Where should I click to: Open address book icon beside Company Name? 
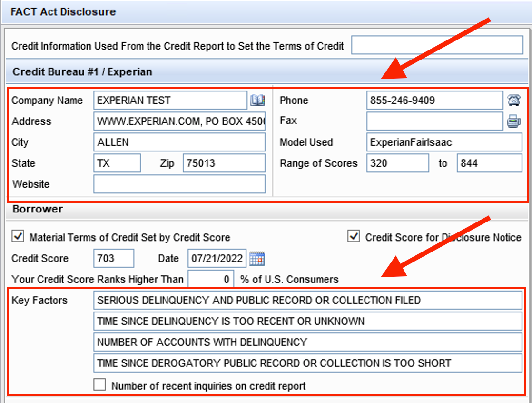257,100
